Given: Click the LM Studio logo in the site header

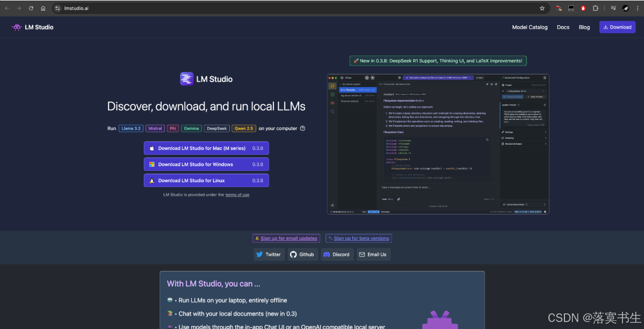Looking at the screenshot, I should coord(33,27).
